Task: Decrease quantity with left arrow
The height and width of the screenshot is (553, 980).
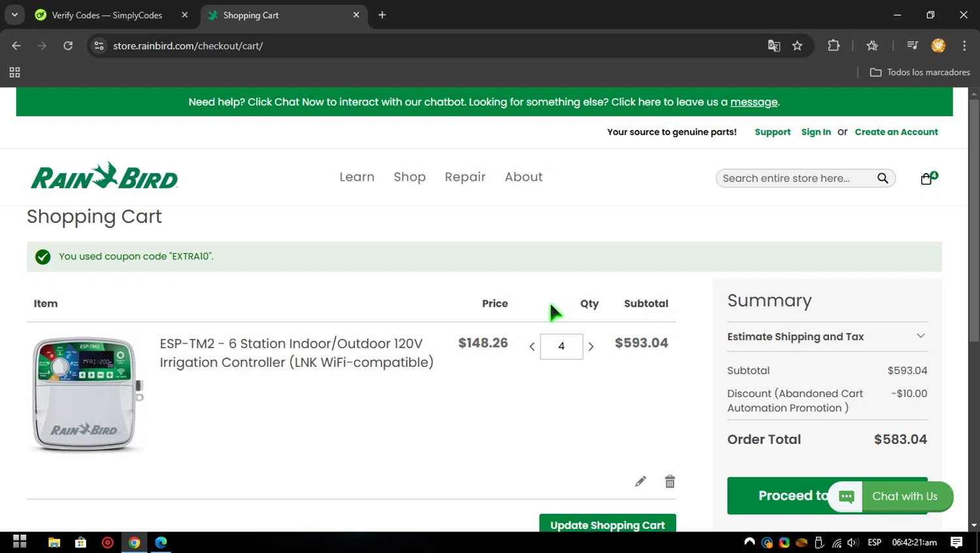Action: (x=532, y=347)
